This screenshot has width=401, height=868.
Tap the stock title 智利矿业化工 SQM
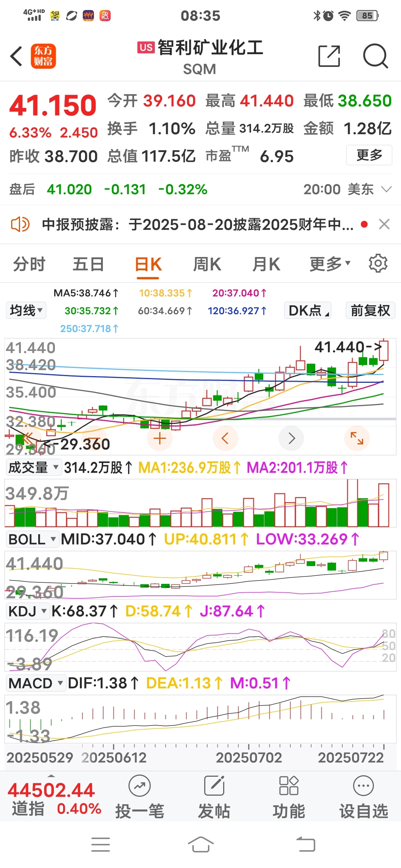[x=200, y=57]
